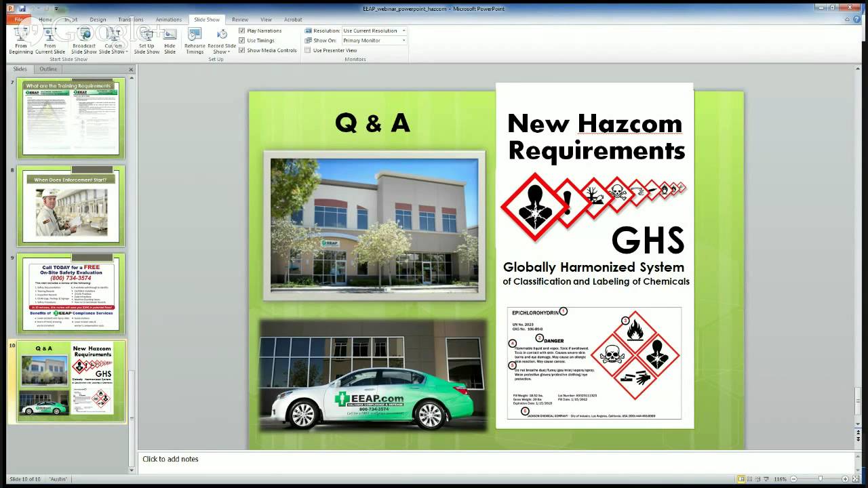Zoom in with the plus button
Screen dimensions: 868x488
[844, 479]
